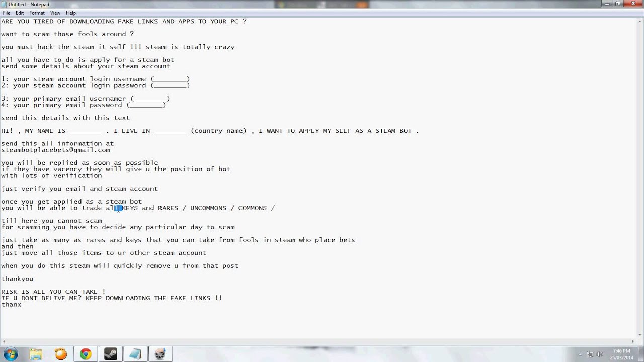The width and height of the screenshot is (644, 362).
Task: Click the line 'send this all information at'
Action: (x=57, y=143)
